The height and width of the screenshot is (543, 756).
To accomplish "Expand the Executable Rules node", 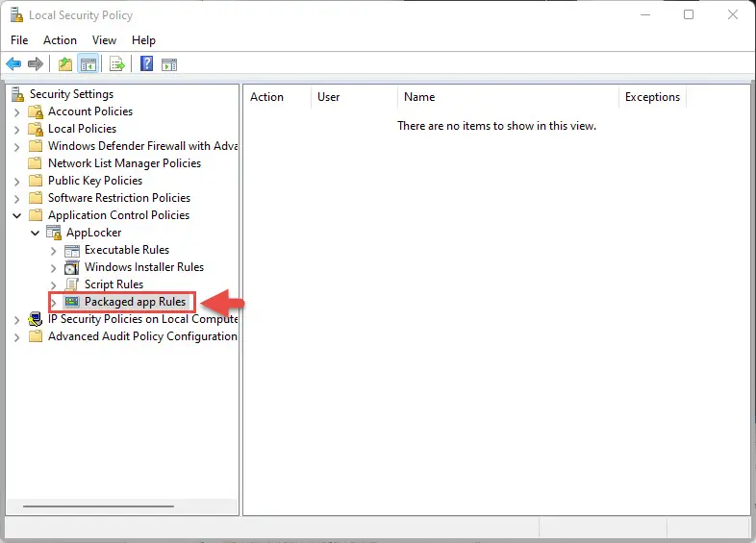I will coord(54,251).
